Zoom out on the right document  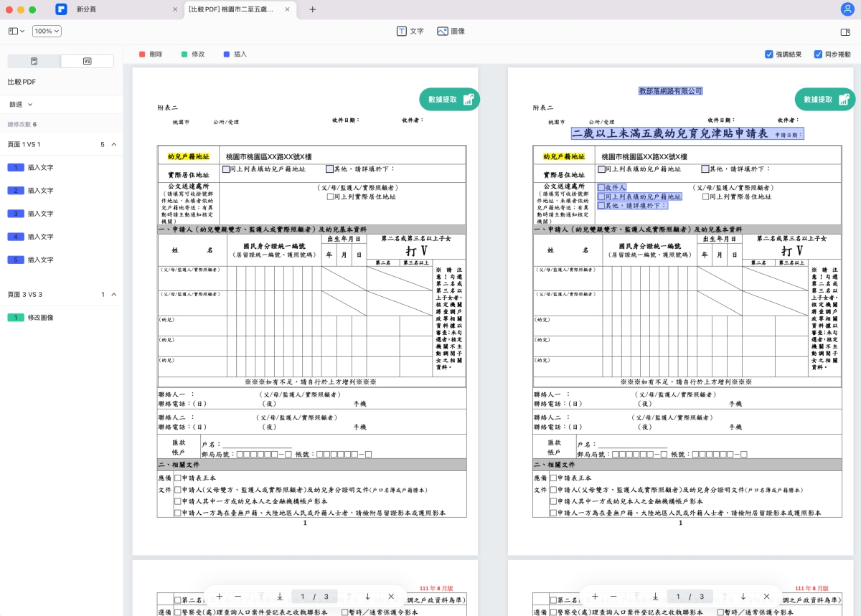pos(613,597)
